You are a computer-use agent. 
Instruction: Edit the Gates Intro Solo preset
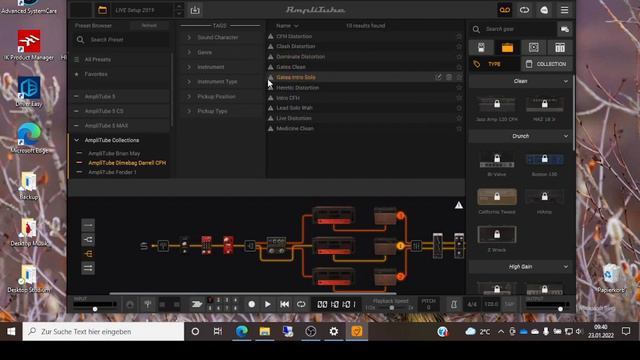[438, 77]
